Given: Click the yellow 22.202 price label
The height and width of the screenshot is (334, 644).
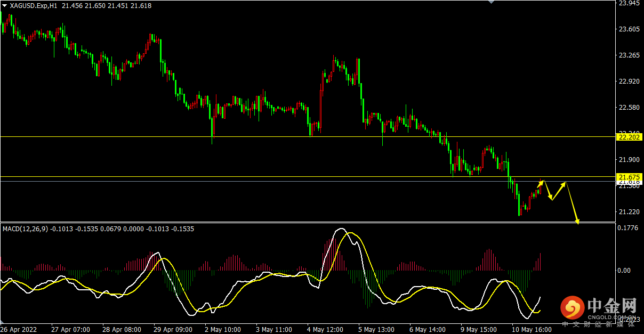Looking at the screenshot, I should [x=627, y=137].
